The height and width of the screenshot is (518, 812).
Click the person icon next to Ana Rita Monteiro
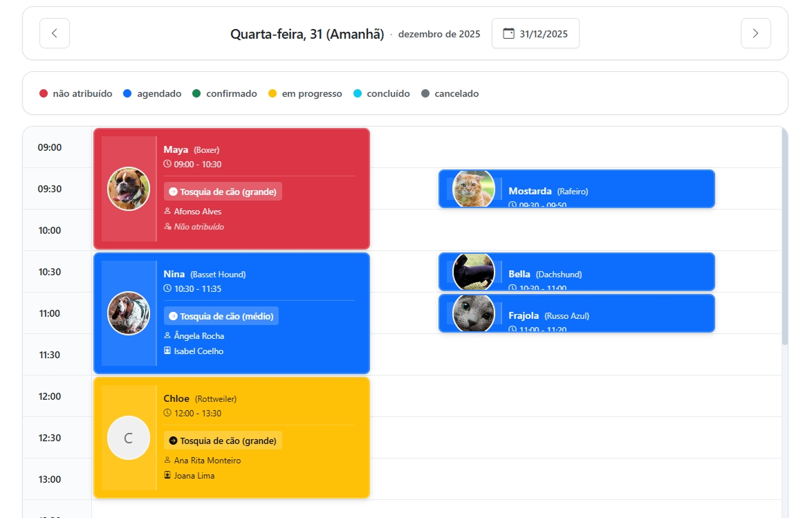(168, 460)
